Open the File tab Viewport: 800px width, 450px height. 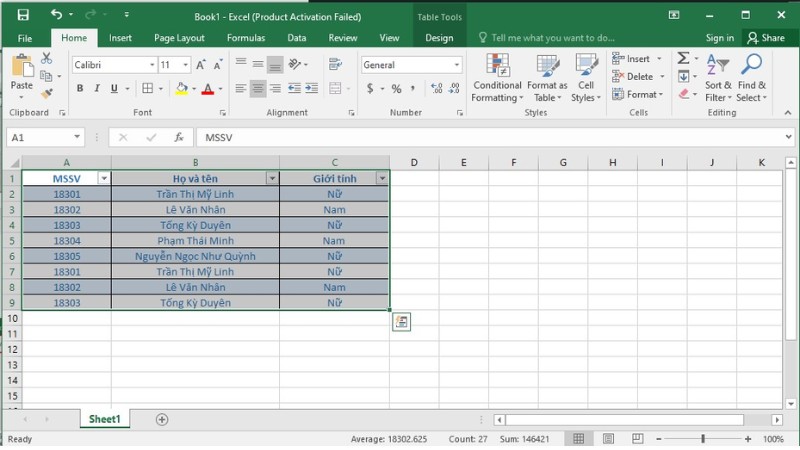[24, 38]
